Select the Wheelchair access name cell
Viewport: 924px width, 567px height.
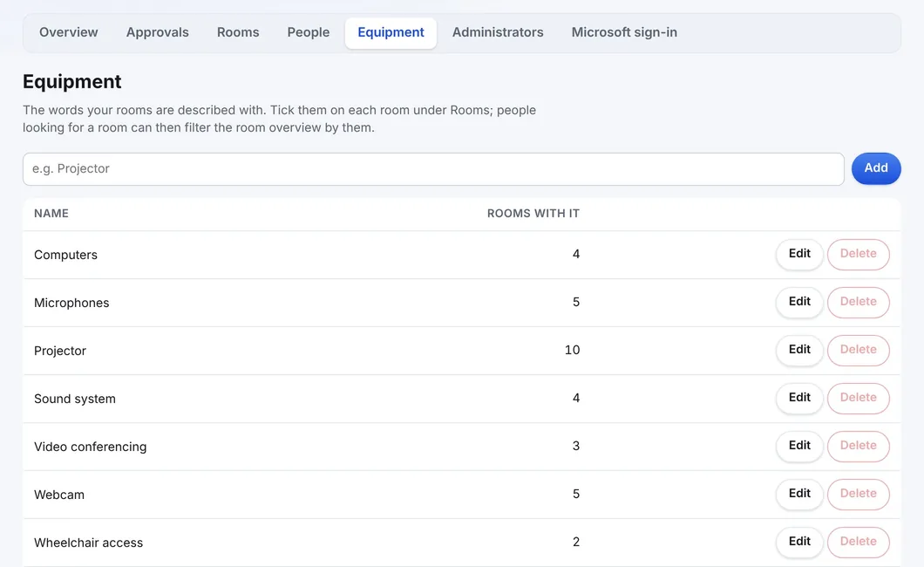click(x=88, y=543)
